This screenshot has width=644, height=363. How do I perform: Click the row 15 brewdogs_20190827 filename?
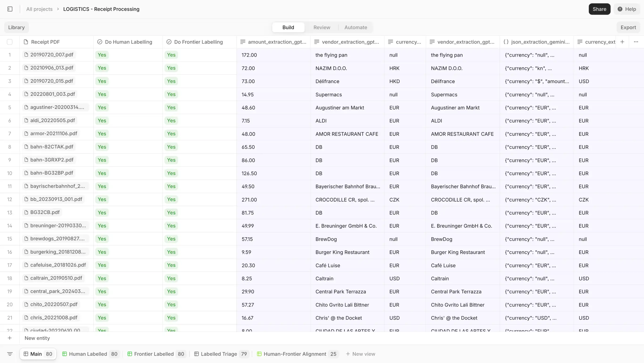(x=57, y=239)
